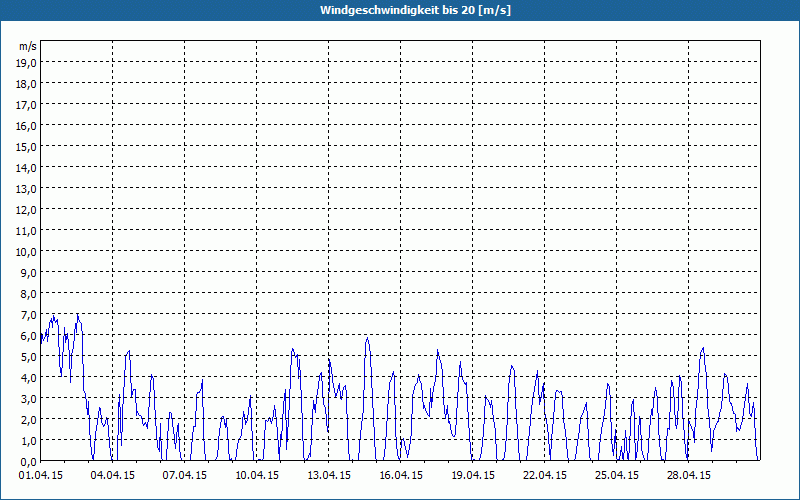
Task: Select the 28.04.15 date label
Action: 689,476
